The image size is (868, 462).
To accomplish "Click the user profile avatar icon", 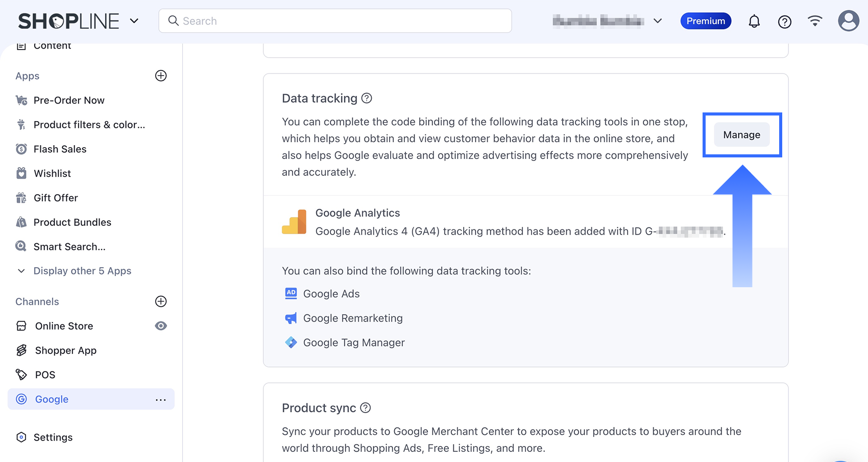I will (x=848, y=21).
